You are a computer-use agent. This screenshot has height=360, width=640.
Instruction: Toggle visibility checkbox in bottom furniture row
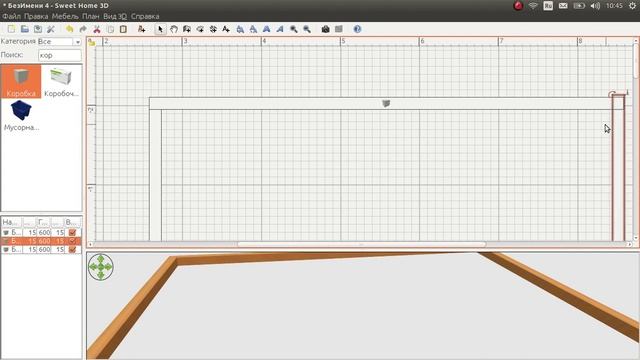(73, 249)
